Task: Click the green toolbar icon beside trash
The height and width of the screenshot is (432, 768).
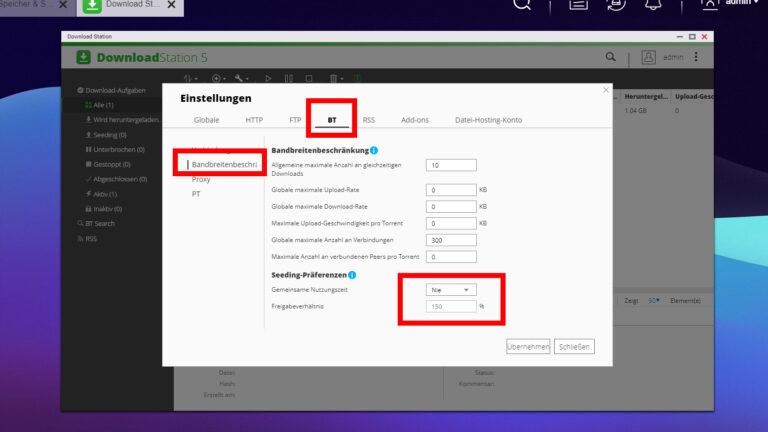Action: [x=357, y=78]
